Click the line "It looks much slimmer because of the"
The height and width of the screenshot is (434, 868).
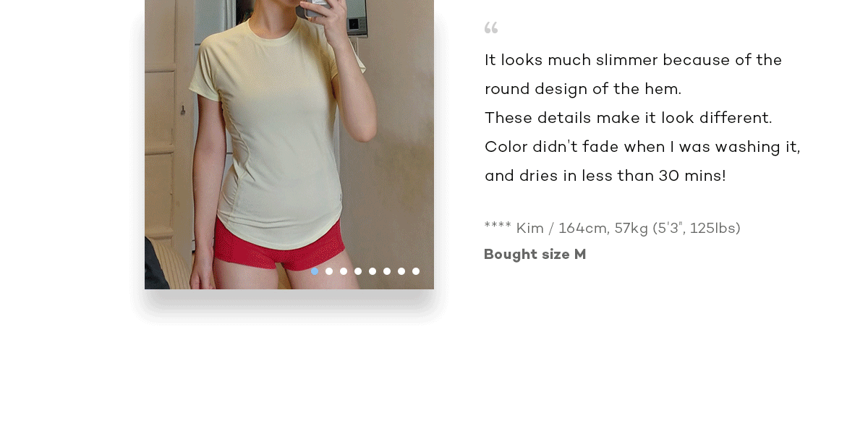click(634, 60)
